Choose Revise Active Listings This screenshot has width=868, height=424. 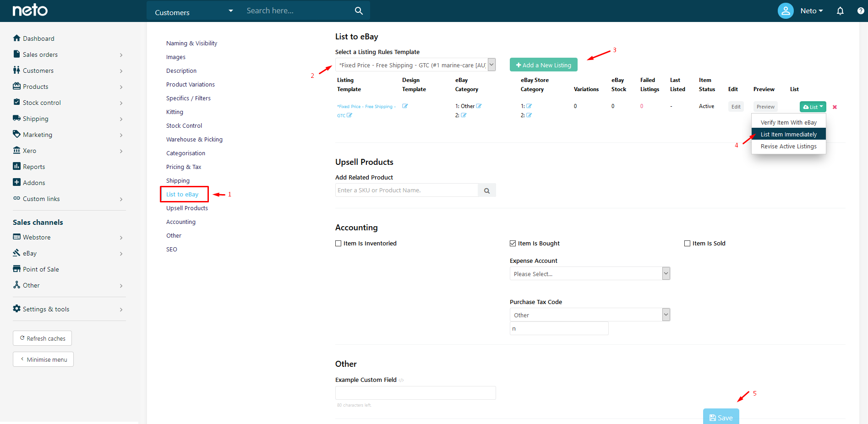point(788,146)
